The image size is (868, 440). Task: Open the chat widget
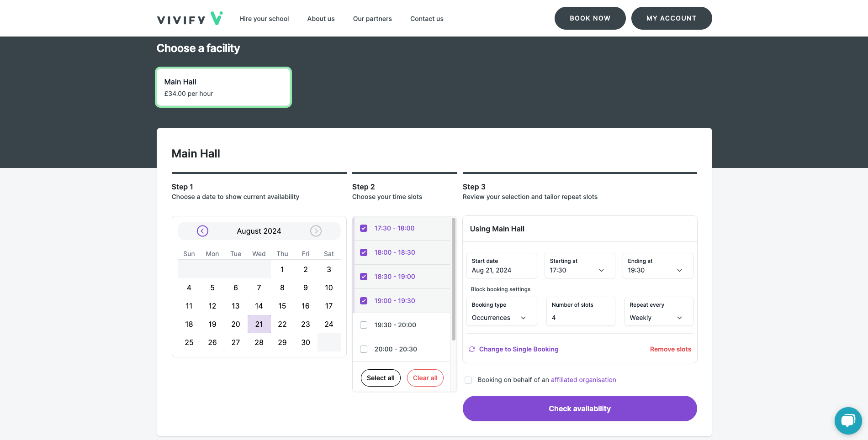tap(848, 420)
